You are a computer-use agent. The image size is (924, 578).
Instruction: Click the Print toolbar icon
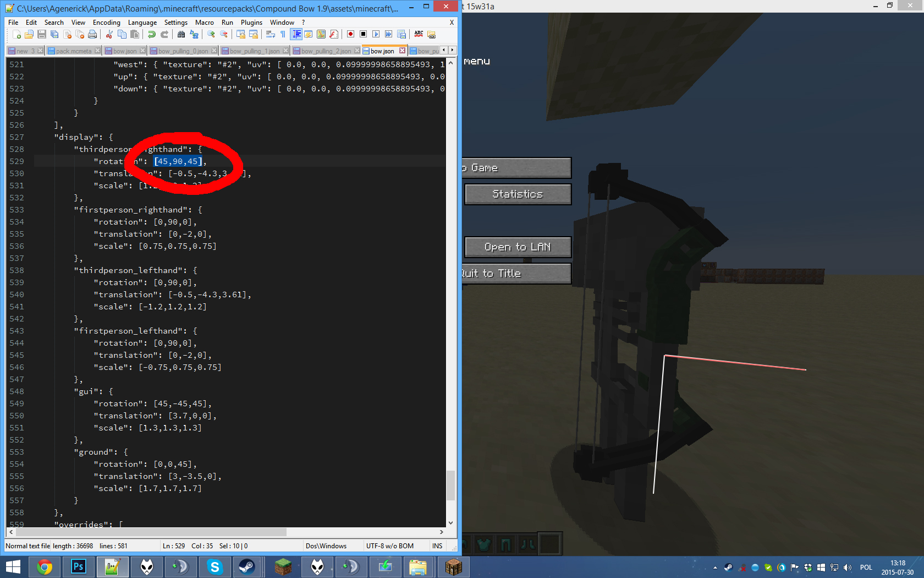click(x=92, y=35)
